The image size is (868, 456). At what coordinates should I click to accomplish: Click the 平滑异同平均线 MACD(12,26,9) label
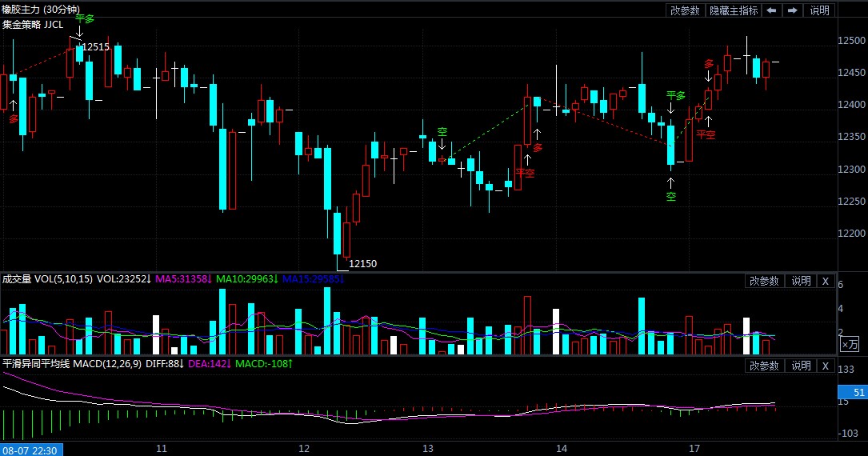pos(72,363)
